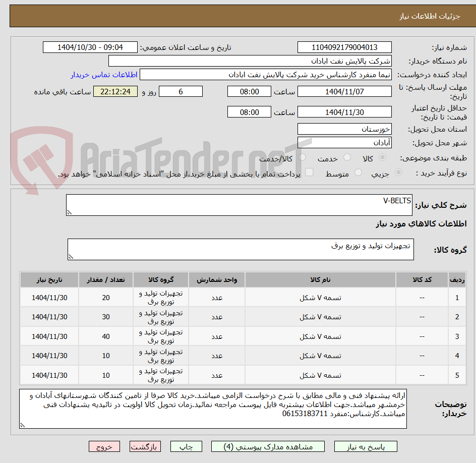Click بازگشت to go back
Viewport: 476px width, 463px height.
[145, 446]
